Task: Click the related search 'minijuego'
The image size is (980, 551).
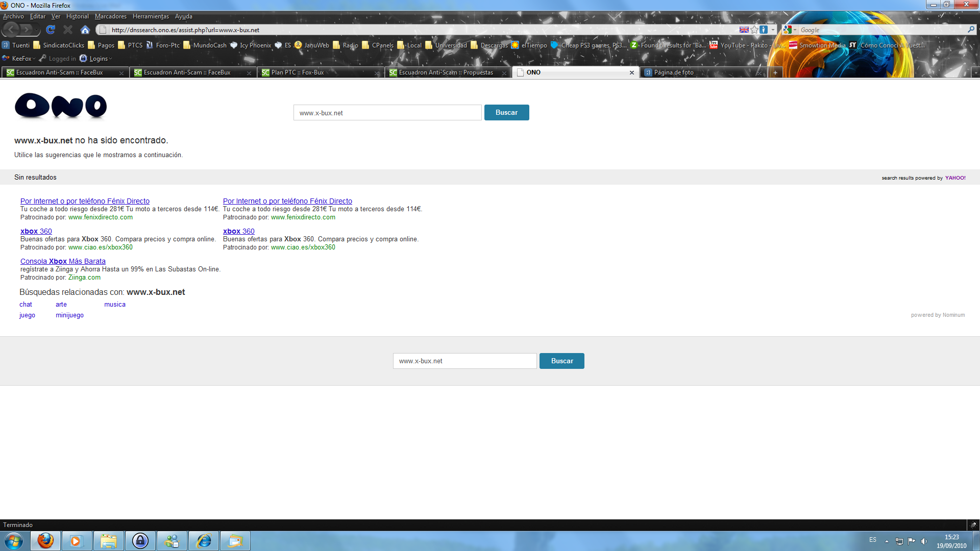Action: (69, 315)
